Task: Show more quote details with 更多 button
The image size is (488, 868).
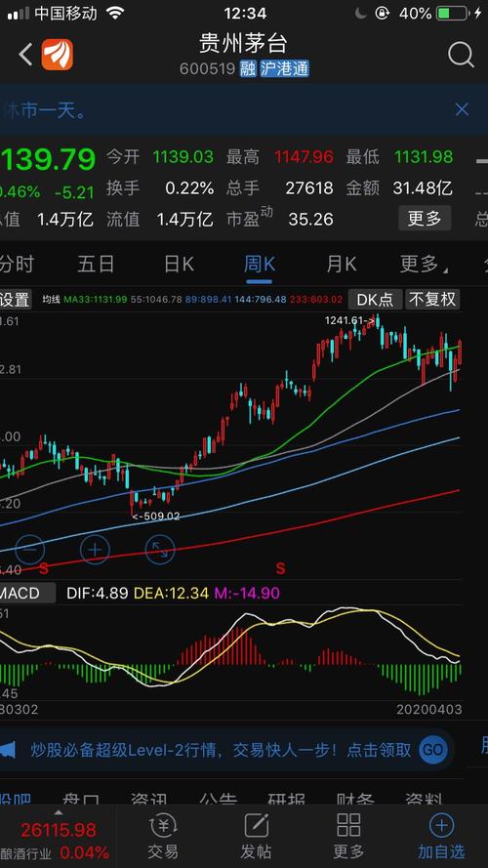Action: (x=425, y=219)
